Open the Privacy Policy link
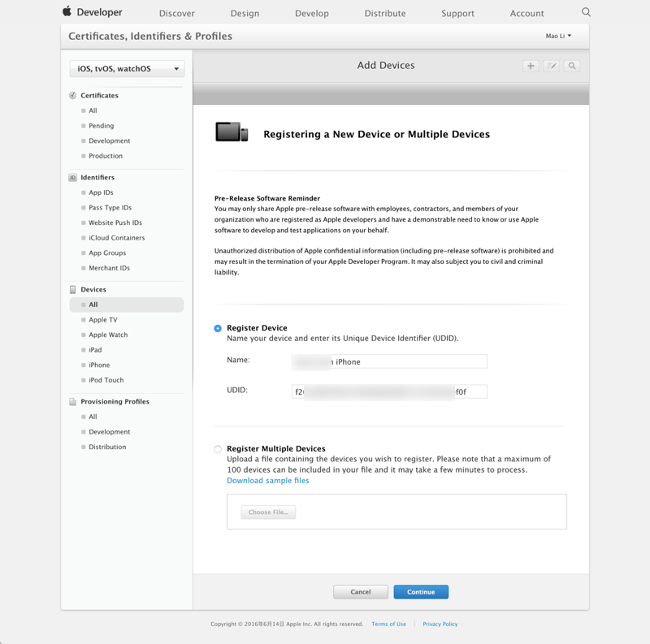Viewport: 650px width, 644px height. [x=440, y=625]
